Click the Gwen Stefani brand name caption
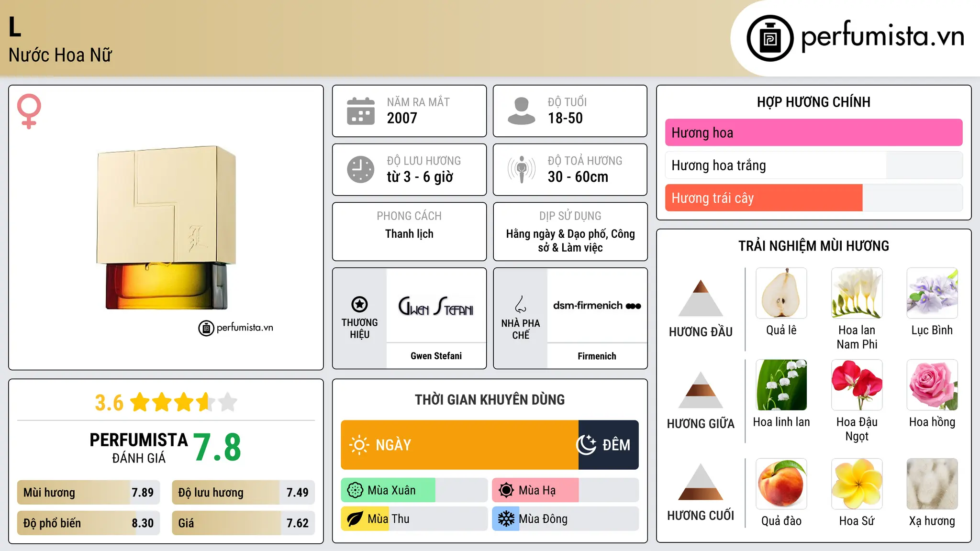The image size is (980, 551). click(x=436, y=356)
